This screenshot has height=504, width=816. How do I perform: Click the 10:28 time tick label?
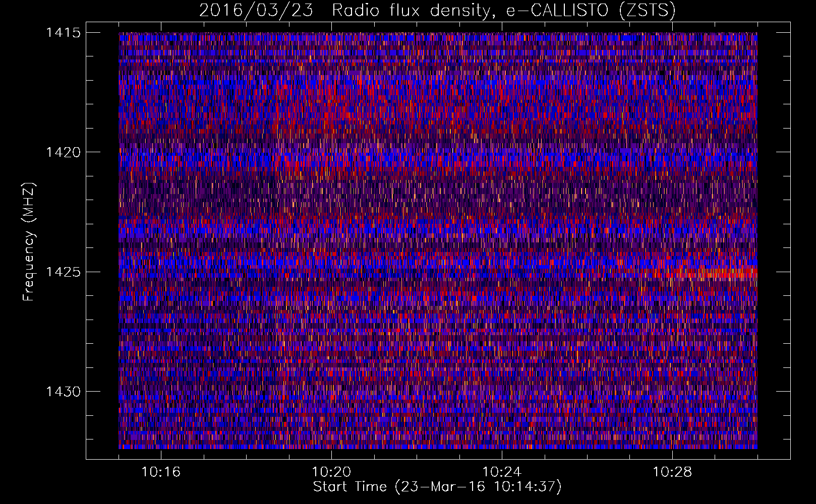pos(672,472)
